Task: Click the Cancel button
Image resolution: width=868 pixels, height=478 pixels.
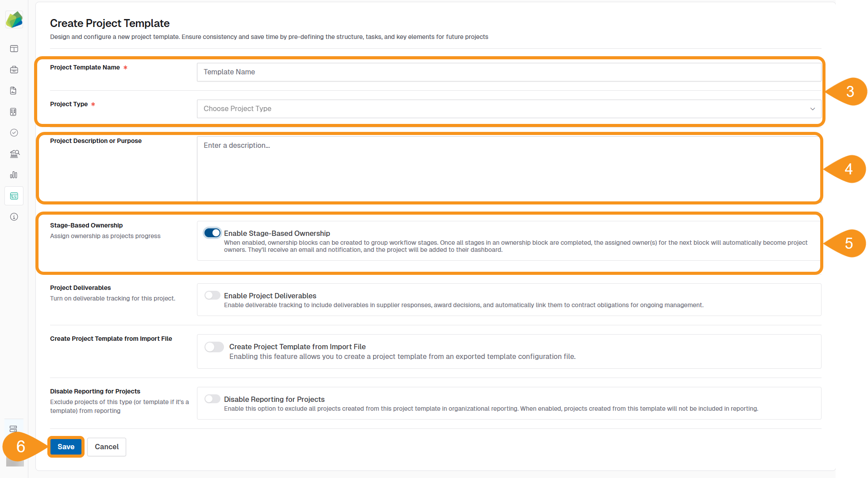Action: 107,447
